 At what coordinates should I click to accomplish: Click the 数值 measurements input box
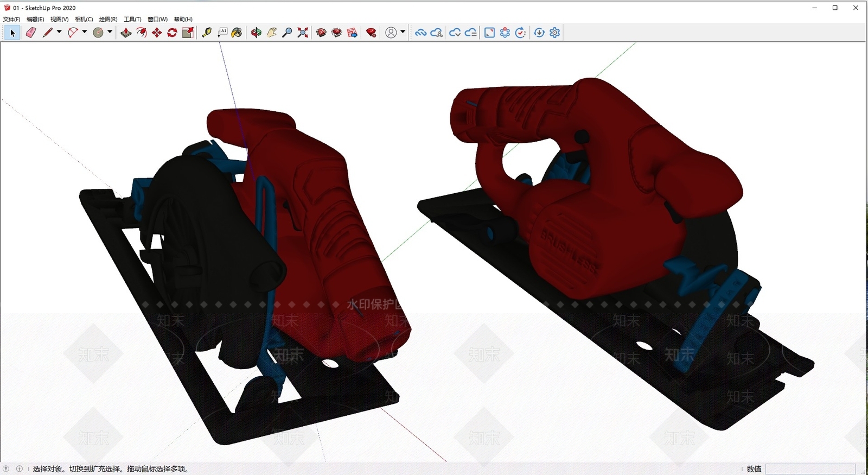point(810,469)
